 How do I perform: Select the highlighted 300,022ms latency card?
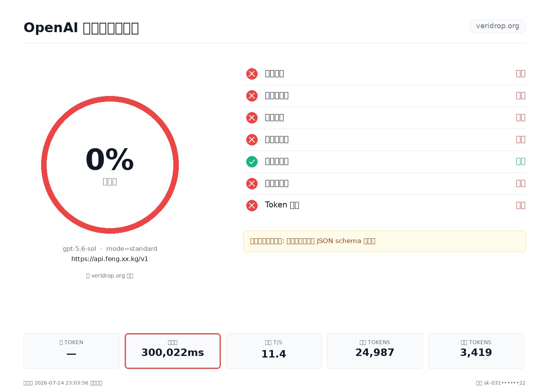coord(173,351)
